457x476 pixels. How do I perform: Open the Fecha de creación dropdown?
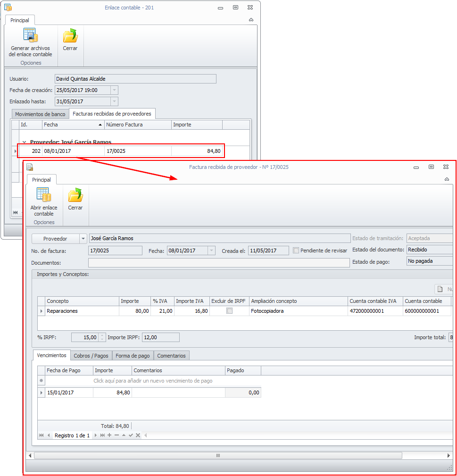(x=114, y=90)
